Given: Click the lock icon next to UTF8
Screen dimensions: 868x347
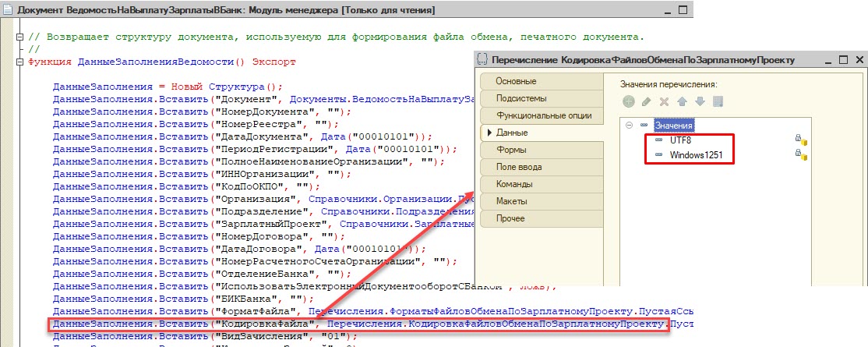Looking at the screenshot, I should [801, 140].
